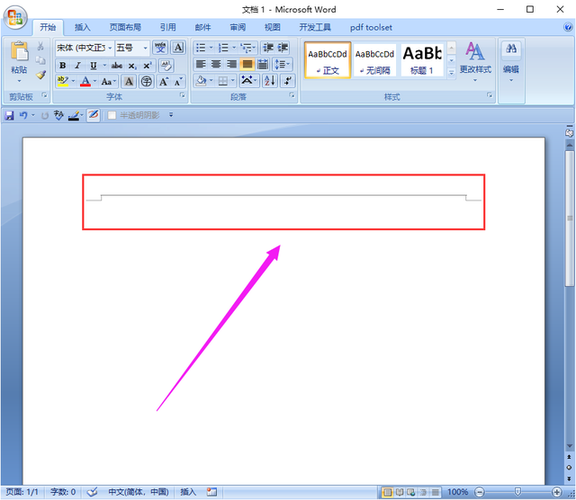Open the 插入 ribbon tab
Image resolution: width=576 pixels, height=500 pixels.
(x=82, y=27)
